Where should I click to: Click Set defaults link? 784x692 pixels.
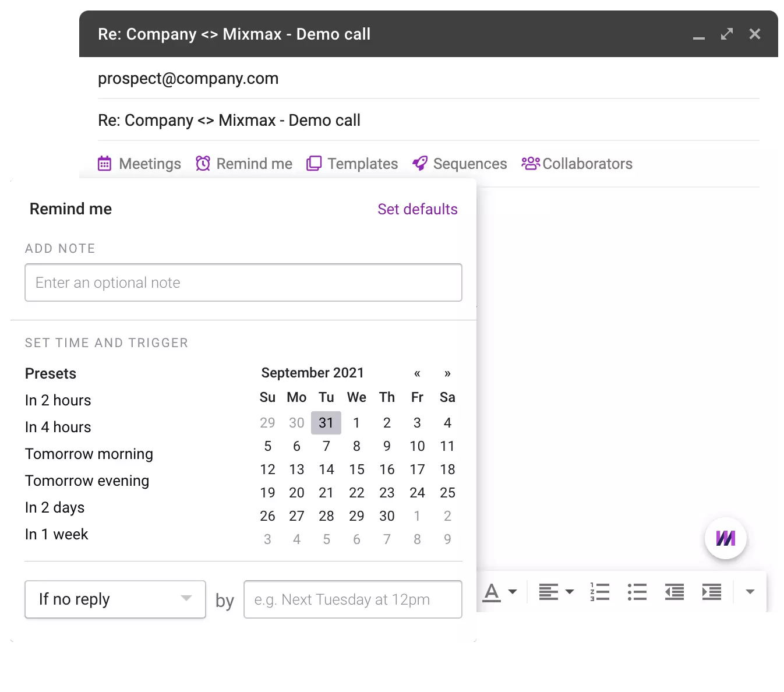(418, 209)
